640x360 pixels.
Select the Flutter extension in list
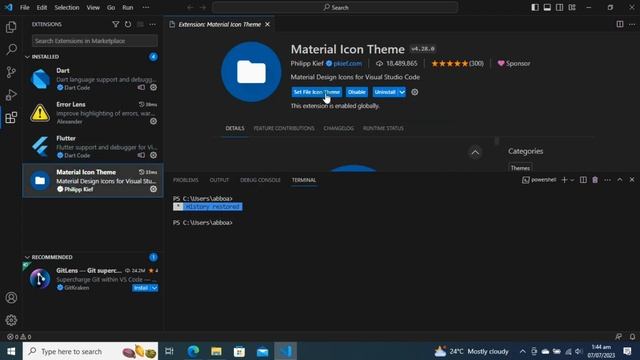point(93,147)
